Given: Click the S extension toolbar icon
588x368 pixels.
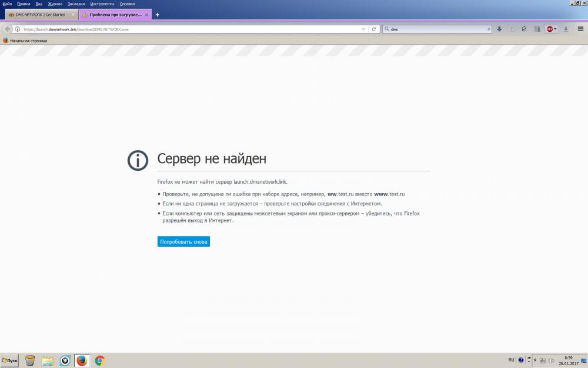Looking at the screenshot, I should (x=524, y=29).
